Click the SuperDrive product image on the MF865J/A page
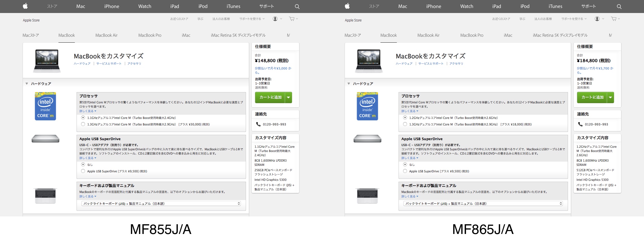The width and height of the screenshot is (644, 243). click(x=367, y=139)
